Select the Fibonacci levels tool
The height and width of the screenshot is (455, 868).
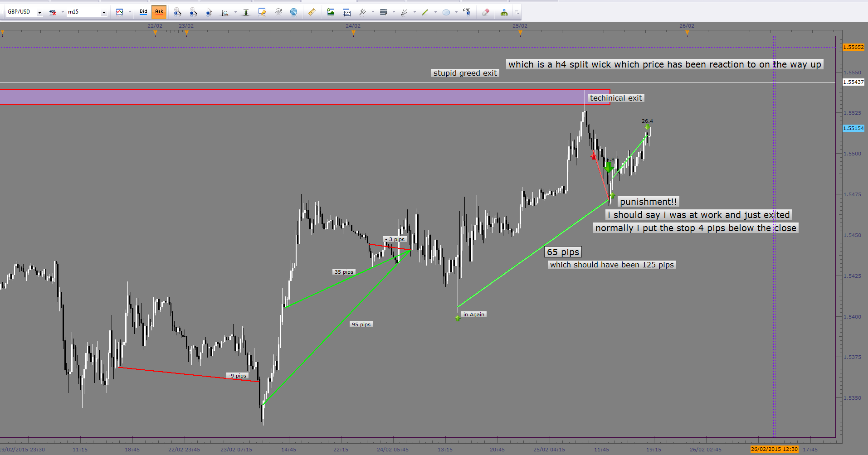(x=384, y=12)
